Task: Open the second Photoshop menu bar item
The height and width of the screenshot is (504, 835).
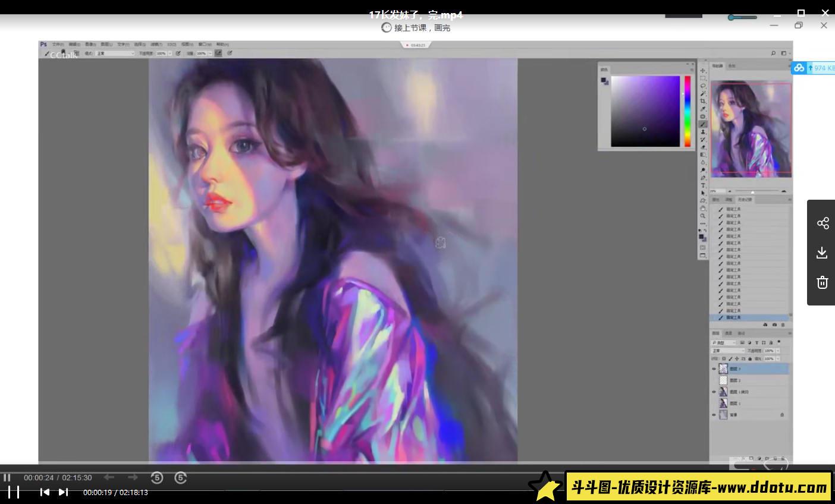Action: tap(74, 45)
